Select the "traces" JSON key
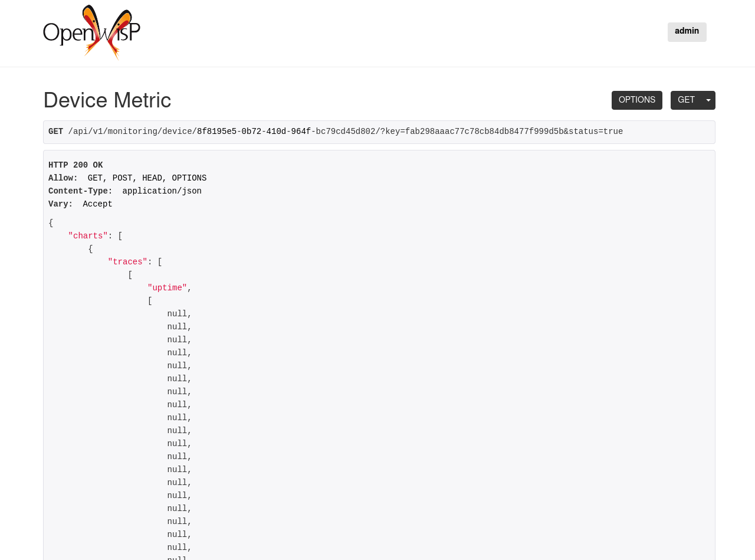Image resolution: width=755 pixels, height=560 pixels. tap(127, 261)
